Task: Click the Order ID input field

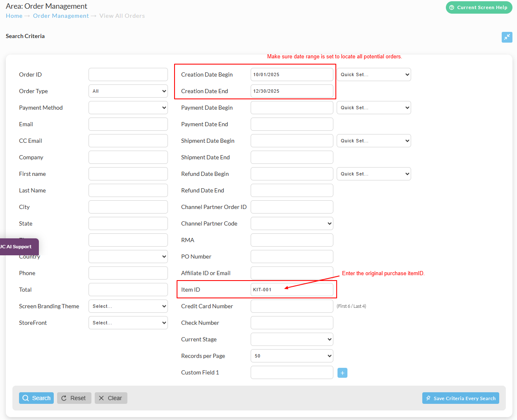Action: click(128, 74)
